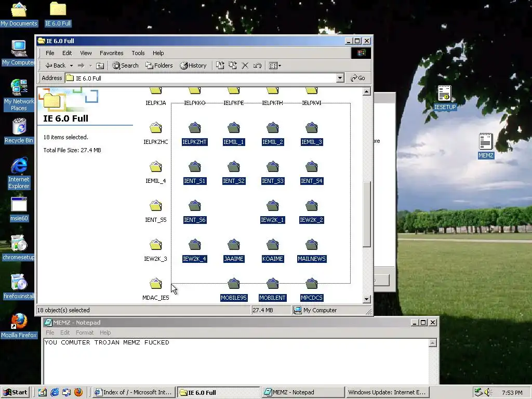Select the IELPKZHT folder
The image size is (532, 399).
pos(194,133)
